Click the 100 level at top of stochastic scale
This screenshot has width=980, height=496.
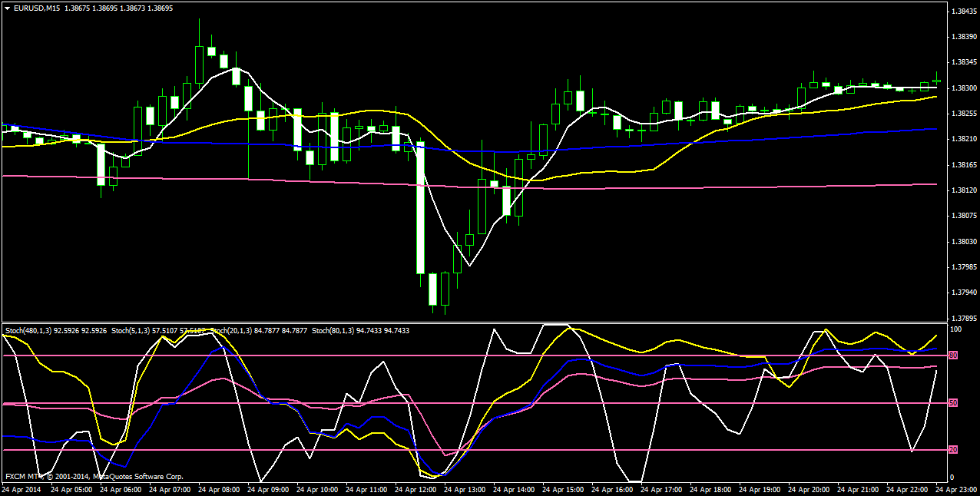point(955,329)
